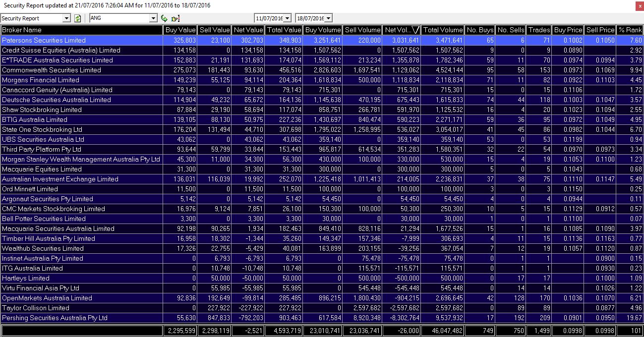Sort by the Sell Volume column header
Screen dimensions: 644x337
(362, 30)
